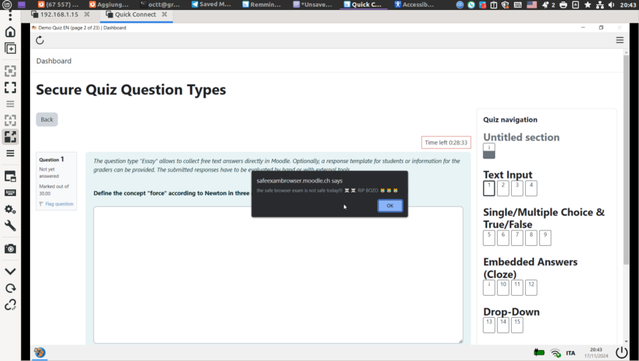
Task: Click the circular refresh icon in the Remmina sidebar
Action: [x=10, y=288]
